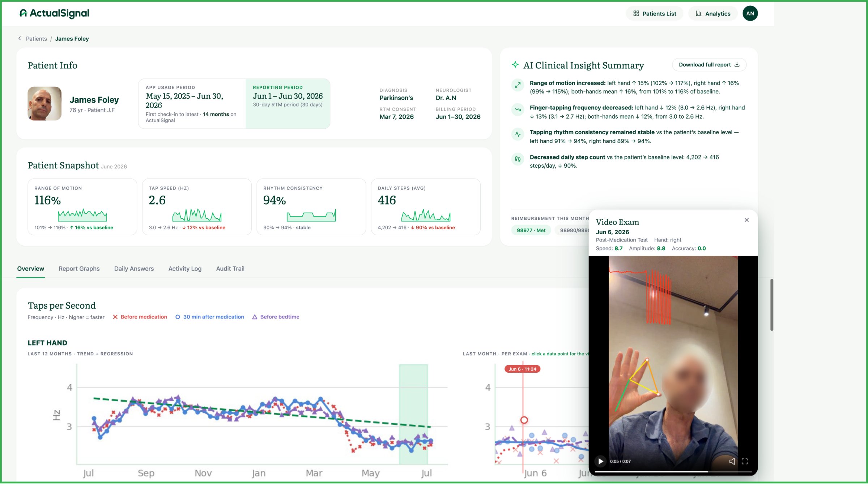The height and width of the screenshot is (488, 868).
Task: Play the video exam recording
Action: pyautogui.click(x=600, y=461)
